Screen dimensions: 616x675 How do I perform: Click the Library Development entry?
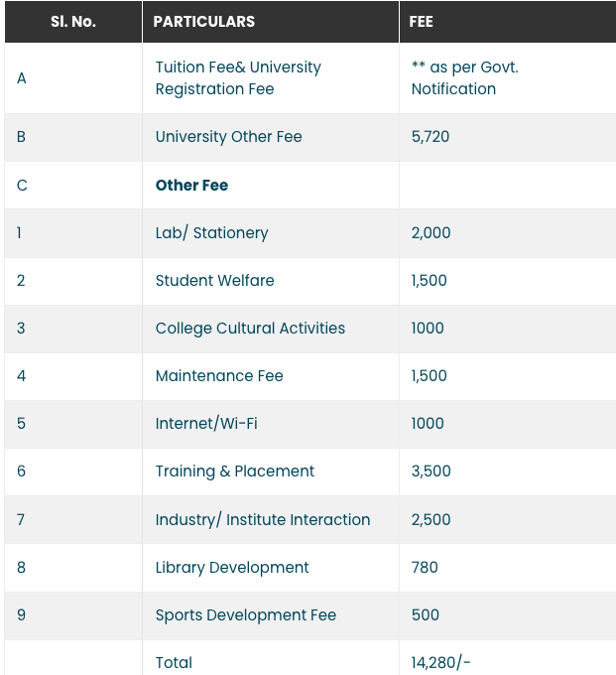point(232,568)
